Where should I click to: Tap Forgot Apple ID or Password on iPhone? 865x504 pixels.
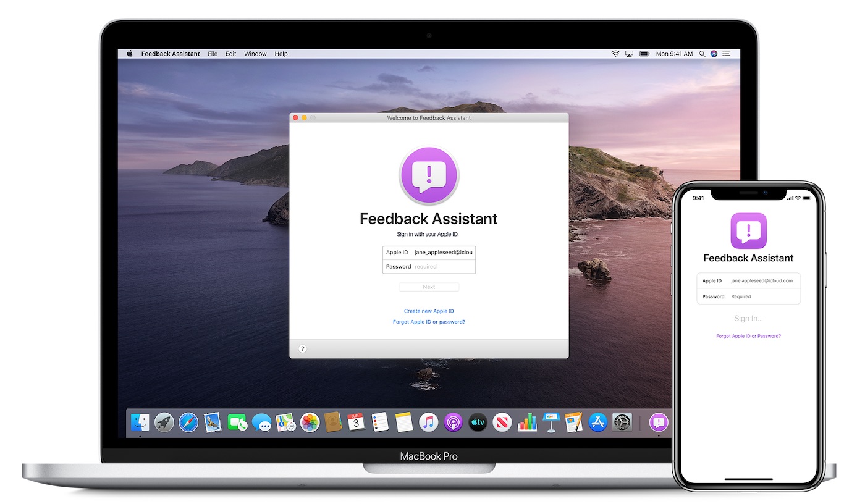click(x=748, y=336)
